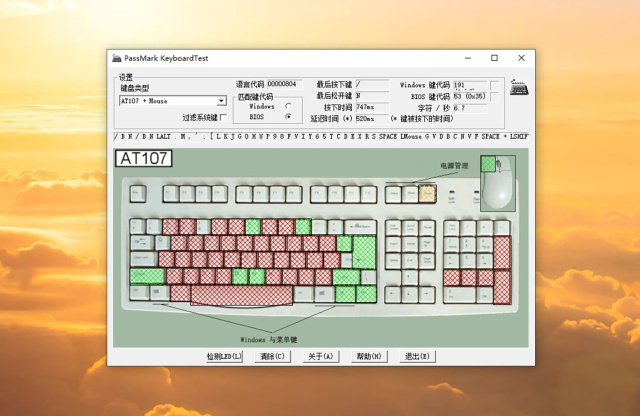Click the Pause key on the keyboard image

427,227
